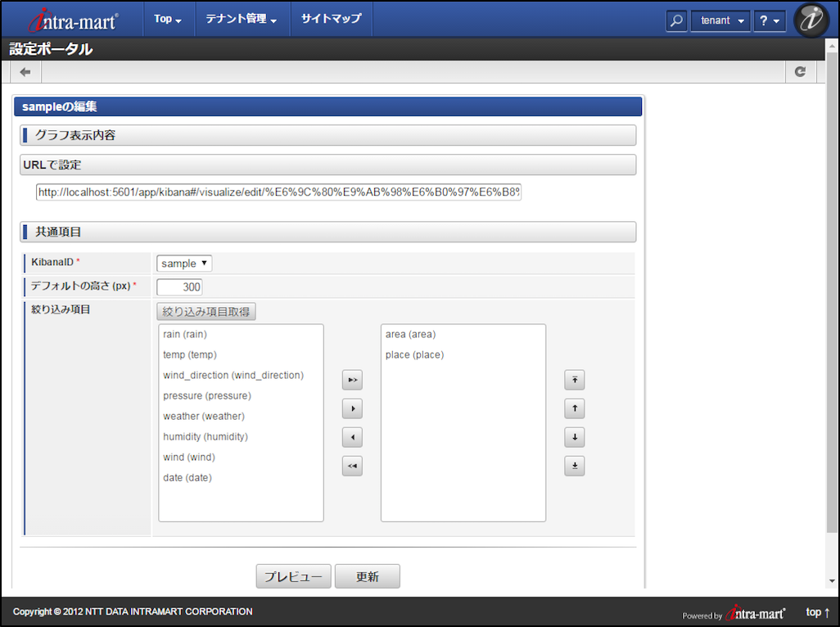Select 'temp (temp)' in the left list

[190, 354]
